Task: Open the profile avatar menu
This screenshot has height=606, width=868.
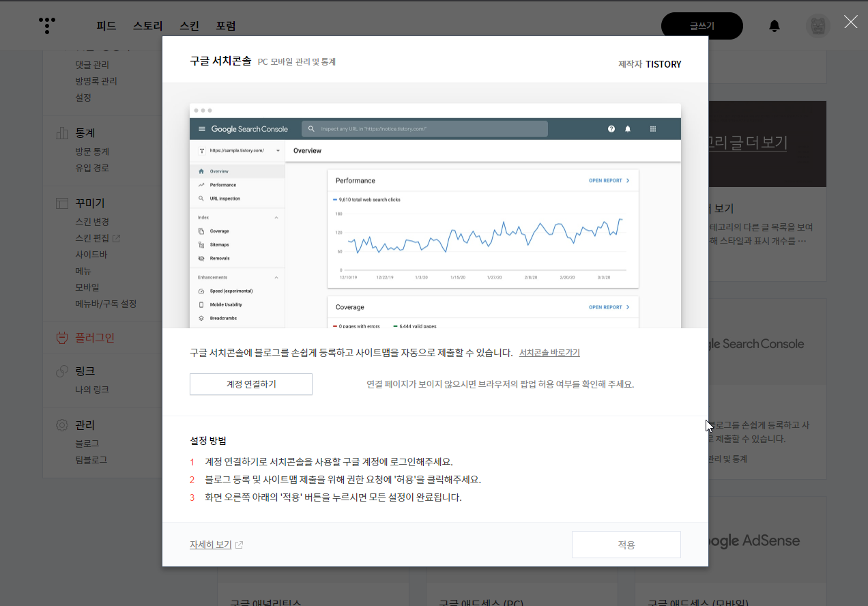Action: pos(818,26)
